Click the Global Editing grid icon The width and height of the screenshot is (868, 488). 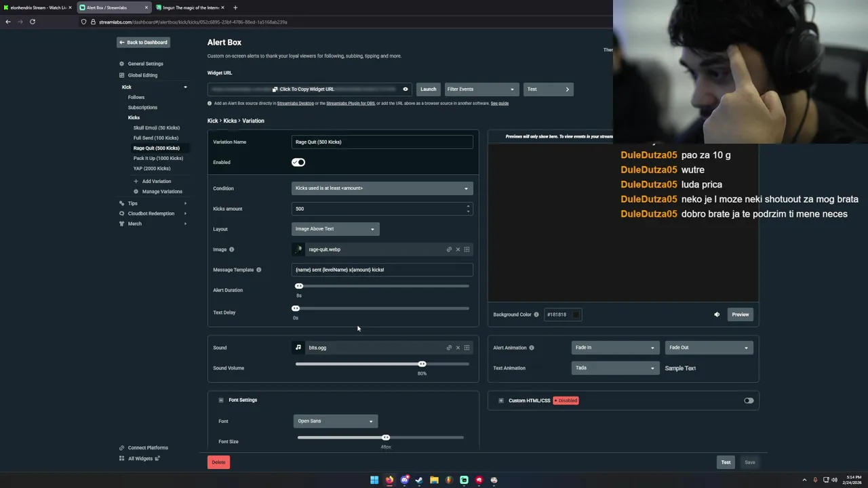[121, 75]
